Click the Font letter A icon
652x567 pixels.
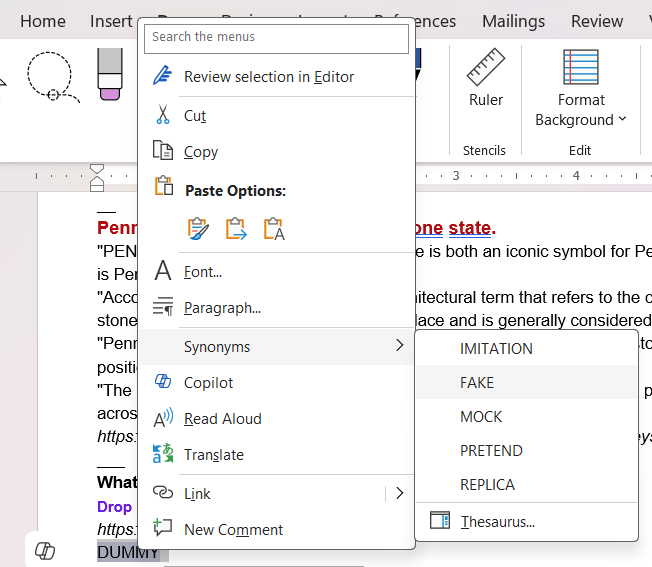pos(163,270)
